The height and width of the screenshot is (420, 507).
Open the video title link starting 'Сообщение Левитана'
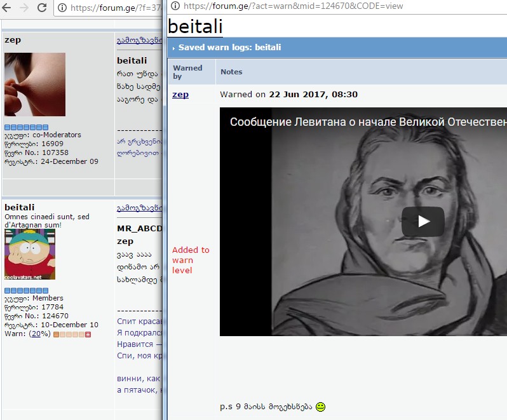tap(368, 122)
